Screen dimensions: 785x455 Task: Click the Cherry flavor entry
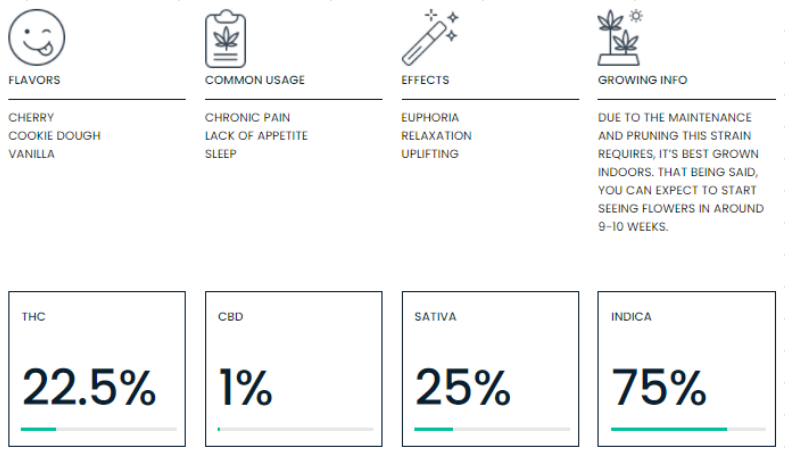[x=31, y=118]
